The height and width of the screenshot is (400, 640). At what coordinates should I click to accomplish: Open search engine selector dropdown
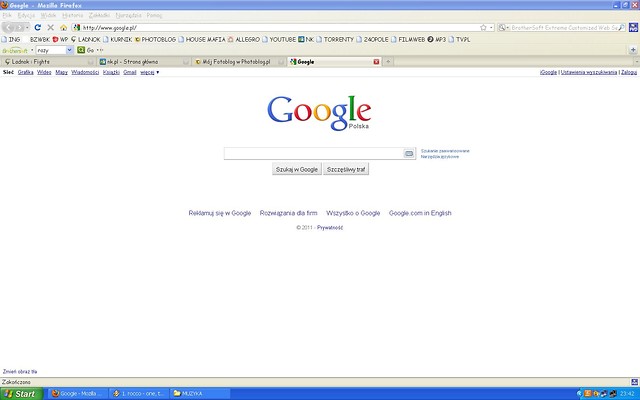click(503, 27)
